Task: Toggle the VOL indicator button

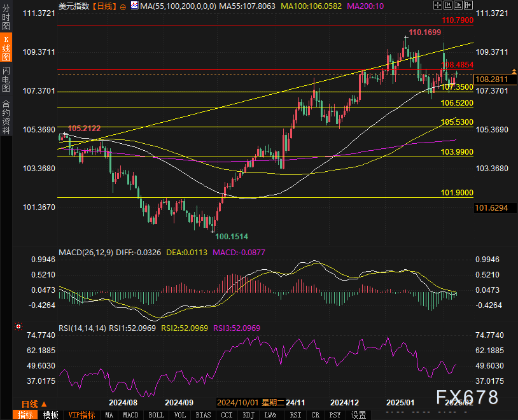Action: coord(180,415)
